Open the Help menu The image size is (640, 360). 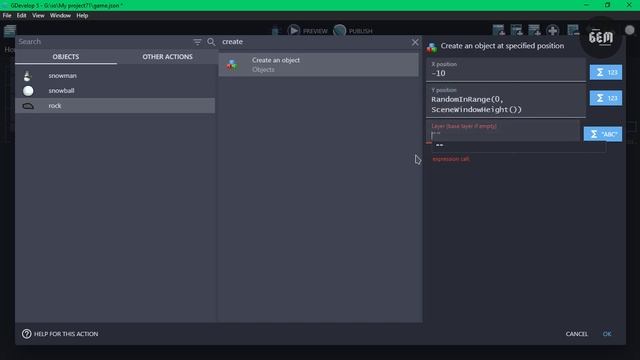tap(82, 16)
